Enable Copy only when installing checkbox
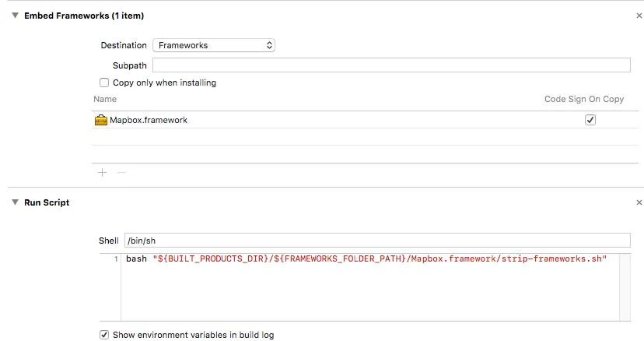Viewport: 644px width, 341px height. coord(104,83)
